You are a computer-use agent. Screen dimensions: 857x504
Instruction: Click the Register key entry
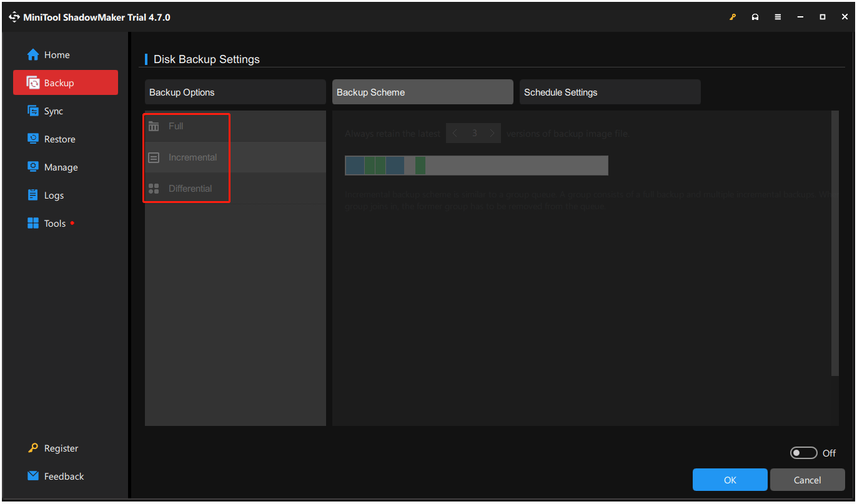(53, 448)
